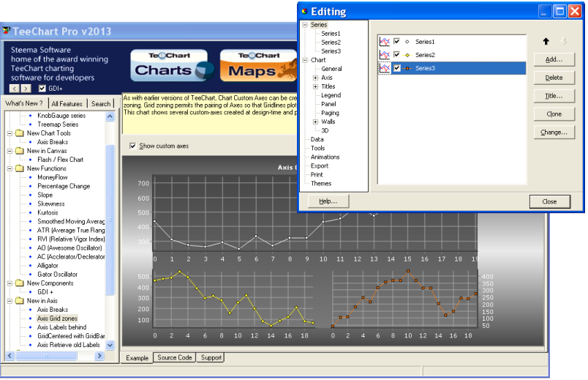Toggle Show custom axes checkbox

pyautogui.click(x=133, y=146)
